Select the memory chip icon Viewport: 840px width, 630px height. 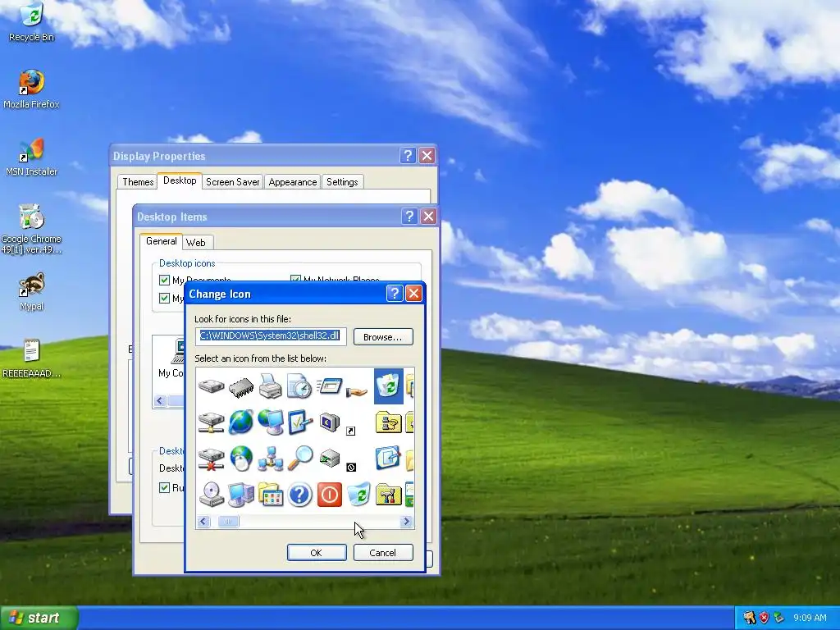click(241, 386)
